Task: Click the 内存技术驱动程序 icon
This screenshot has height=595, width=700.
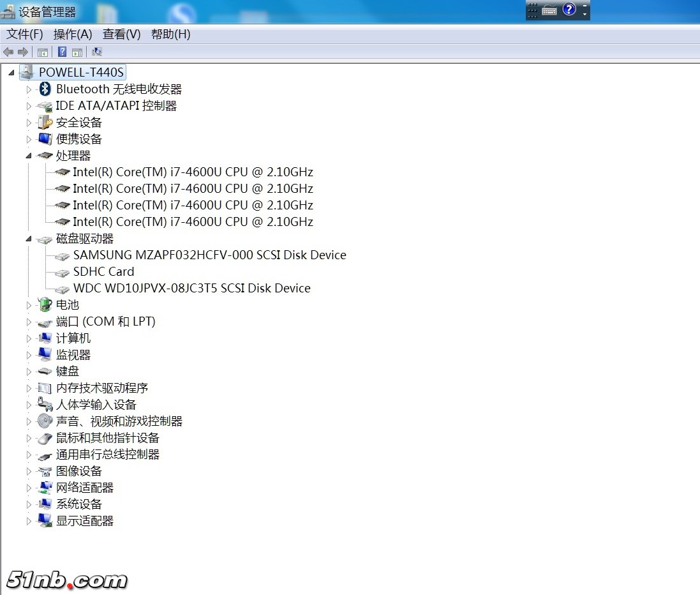Action: coord(45,388)
